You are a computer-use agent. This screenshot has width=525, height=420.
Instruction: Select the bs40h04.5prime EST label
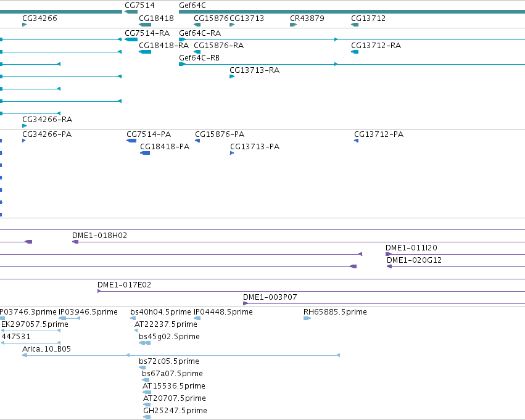pyautogui.click(x=161, y=312)
